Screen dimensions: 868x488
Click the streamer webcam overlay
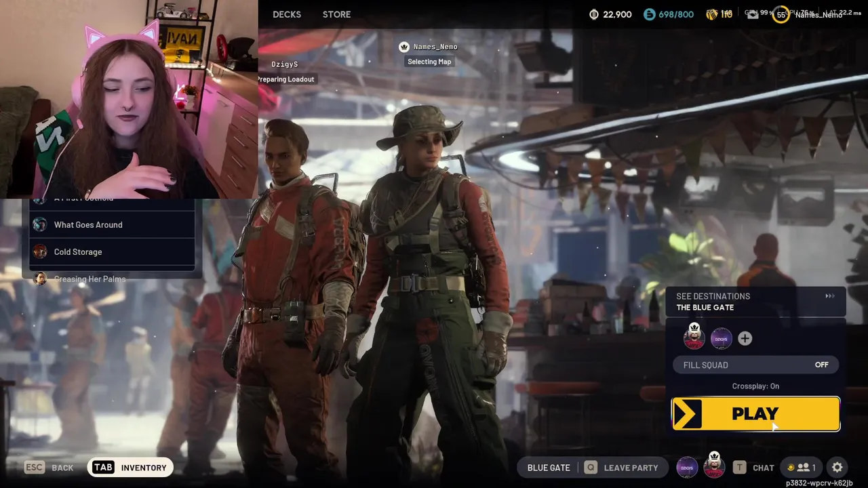(x=129, y=99)
